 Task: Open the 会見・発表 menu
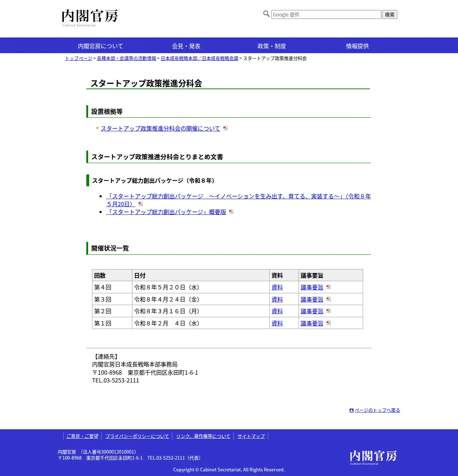tap(186, 46)
